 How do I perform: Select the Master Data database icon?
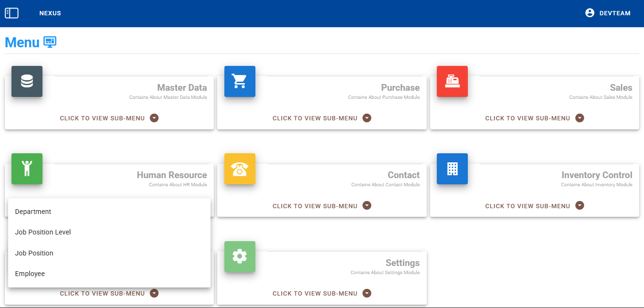27,81
